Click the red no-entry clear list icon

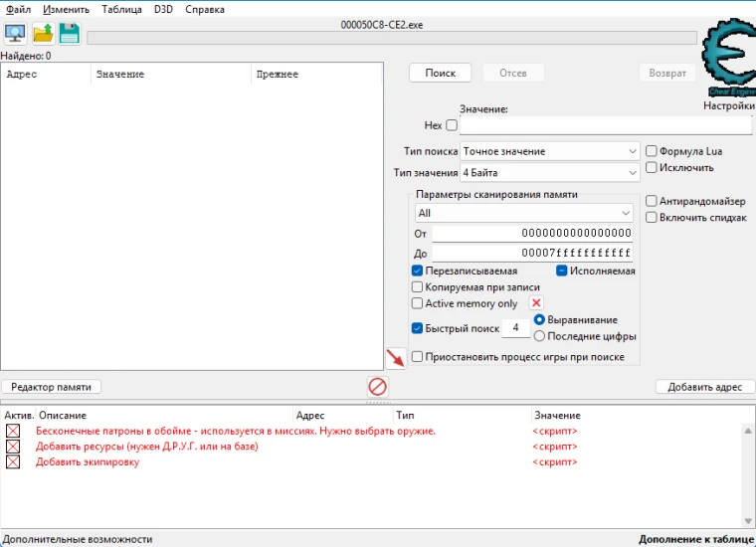(377, 387)
